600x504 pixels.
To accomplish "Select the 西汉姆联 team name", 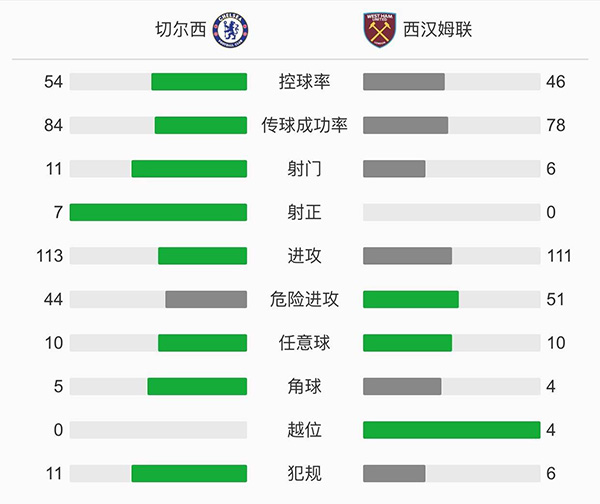I will point(439,30).
